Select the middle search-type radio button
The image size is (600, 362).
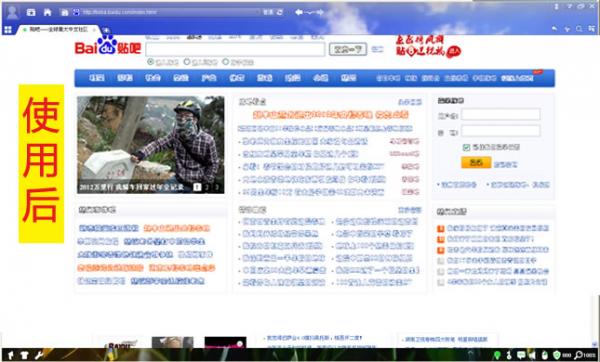(187, 62)
